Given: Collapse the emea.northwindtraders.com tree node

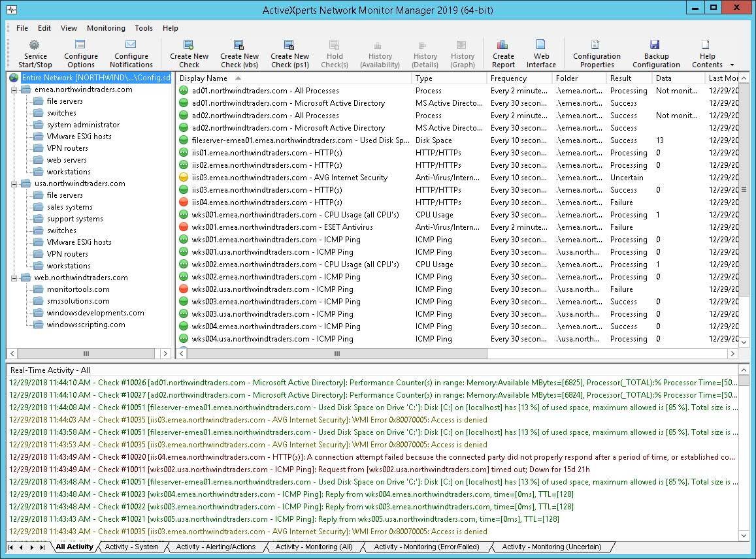Looking at the screenshot, I should click(13, 89).
